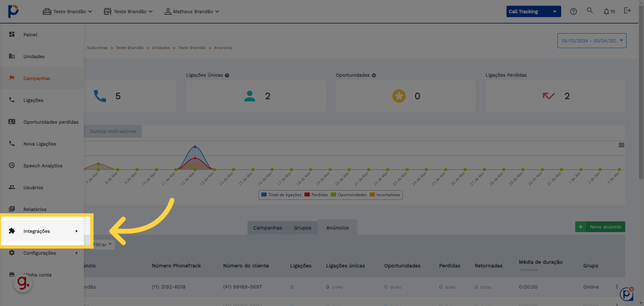Click the Nova Ligações phone icon
The height and width of the screenshot is (306, 644).
pyautogui.click(x=12, y=143)
